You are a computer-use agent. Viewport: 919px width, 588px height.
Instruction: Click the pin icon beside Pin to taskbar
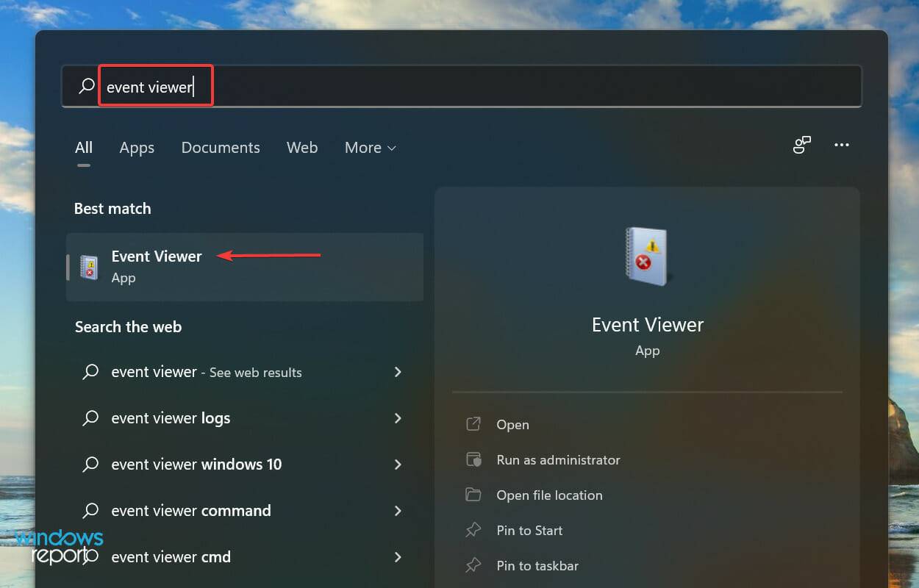pyautogui.click(x=475, y=565)
